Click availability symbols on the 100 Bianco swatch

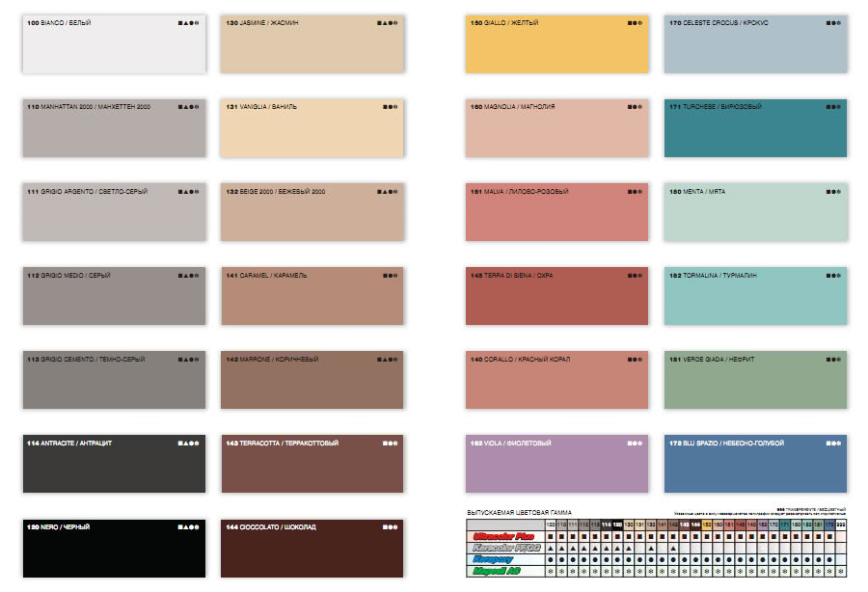tap(189, 22)
